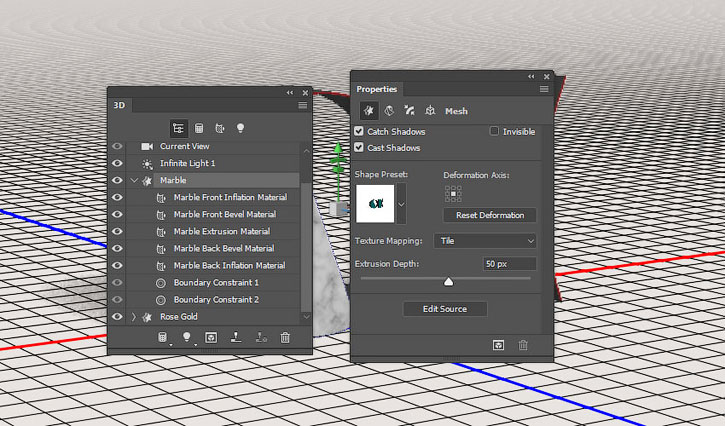Open Properties panel flyout menu
The height and width of the screenshot is (426, 725).
(x=544, y=89)
